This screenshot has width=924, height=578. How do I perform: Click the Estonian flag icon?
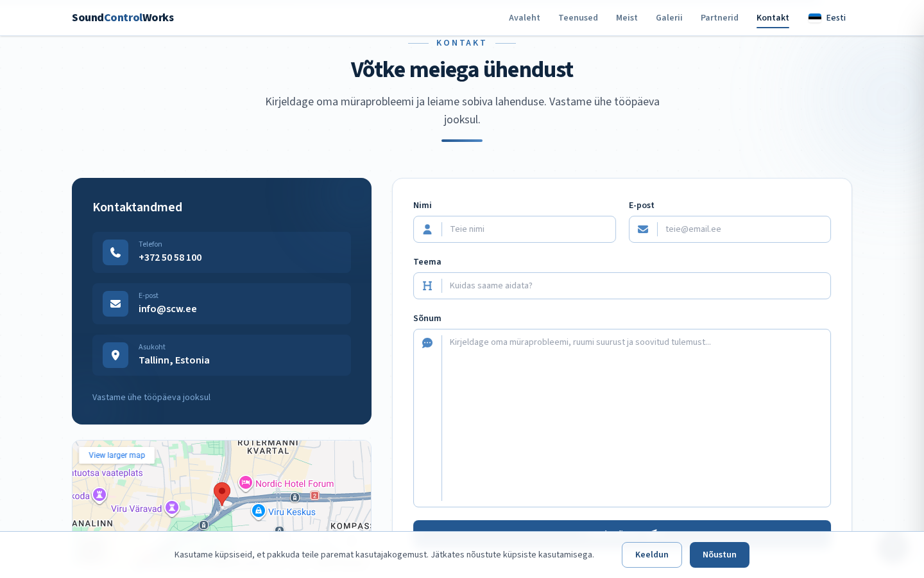815,17
